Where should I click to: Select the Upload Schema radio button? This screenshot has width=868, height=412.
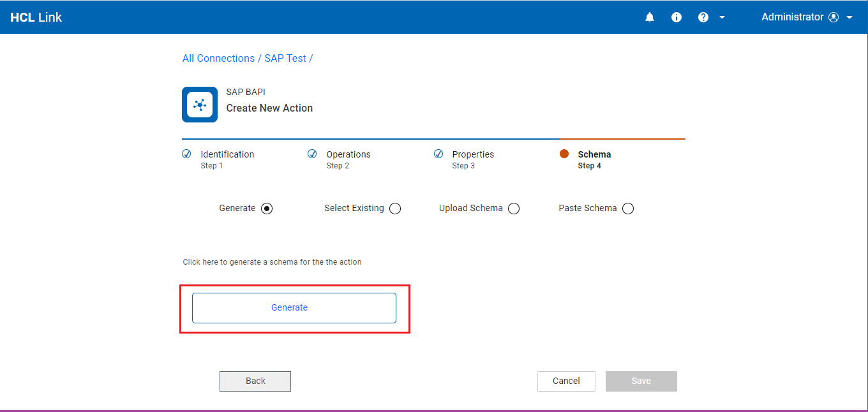tap(514, 209)
